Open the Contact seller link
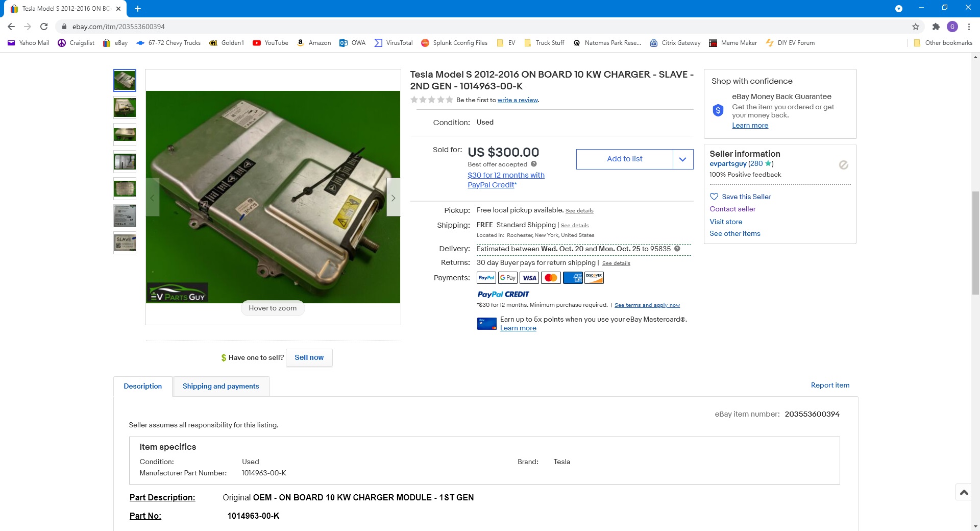The width and height of the screenshot is (980, 531). [x=732, y=209]
